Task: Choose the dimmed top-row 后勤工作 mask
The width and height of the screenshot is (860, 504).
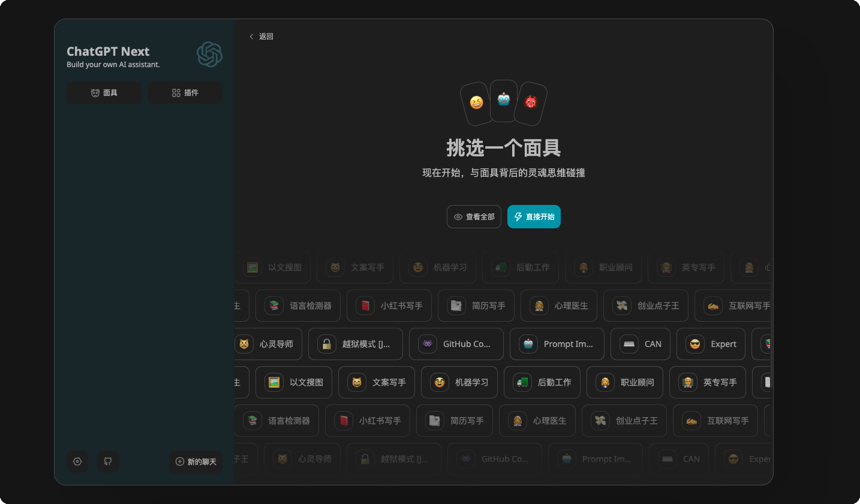Action: (521, 267)
